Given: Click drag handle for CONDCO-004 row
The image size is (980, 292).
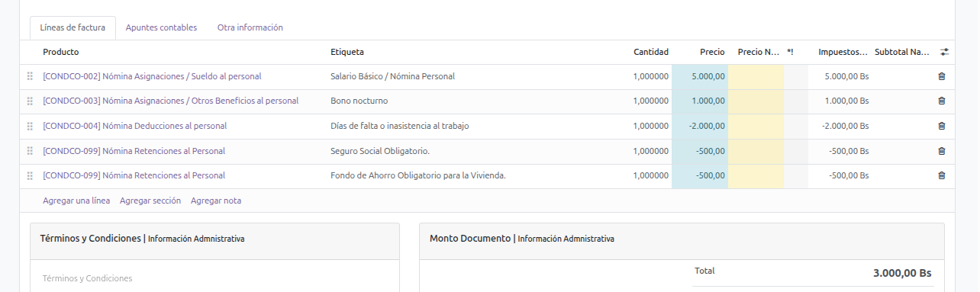Looking at the screenshot, I should point(30,126).
